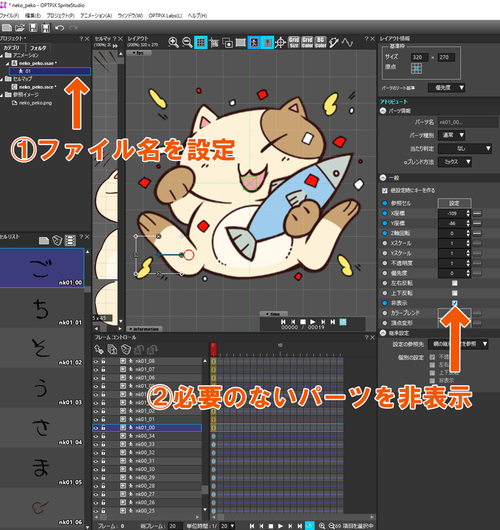Screen dimensions: 500x530
Task: Click the X座標 value field
Action: tap(452, 213)
